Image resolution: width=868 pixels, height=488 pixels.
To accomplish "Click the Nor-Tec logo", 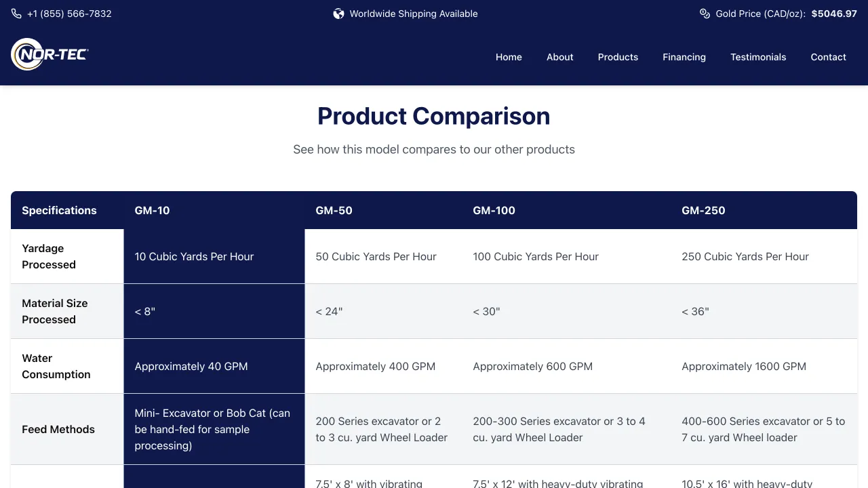I will (x=50, y=54).
